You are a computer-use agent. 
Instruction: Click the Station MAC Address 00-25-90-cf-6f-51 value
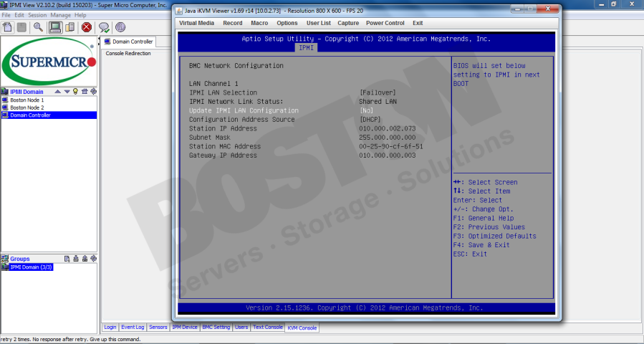coord(391,146)
